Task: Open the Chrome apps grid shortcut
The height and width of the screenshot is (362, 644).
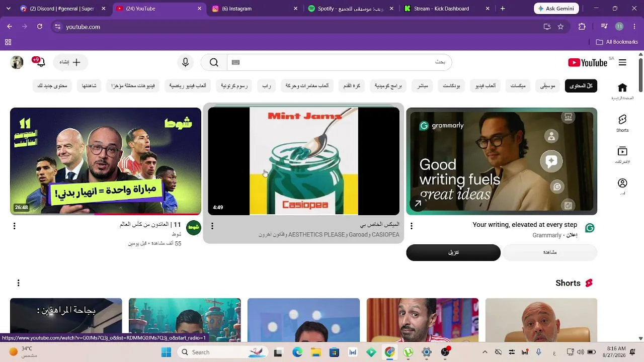Action: click(x=8, y=42)
